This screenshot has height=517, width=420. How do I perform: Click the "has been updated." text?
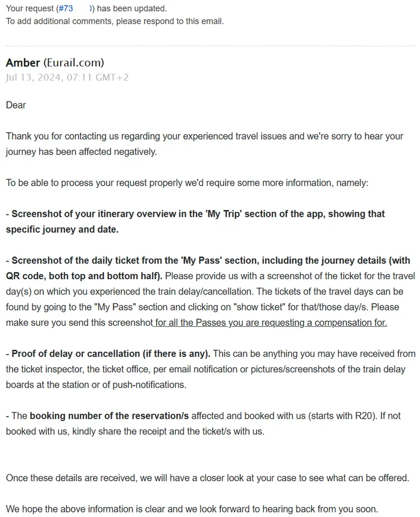click(132, 9)
